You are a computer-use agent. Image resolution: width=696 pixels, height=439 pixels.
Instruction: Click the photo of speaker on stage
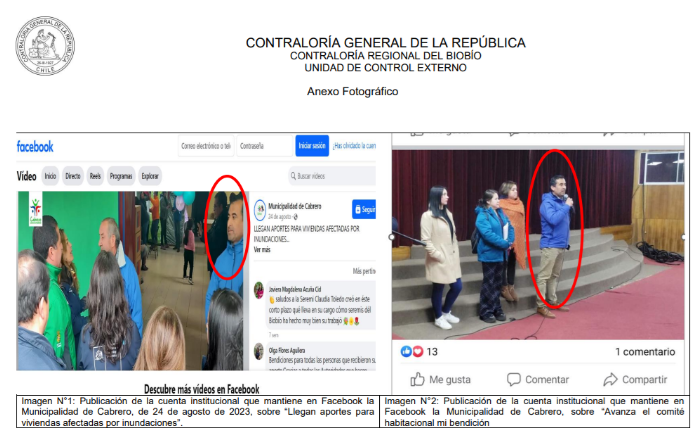click(538, 245)
